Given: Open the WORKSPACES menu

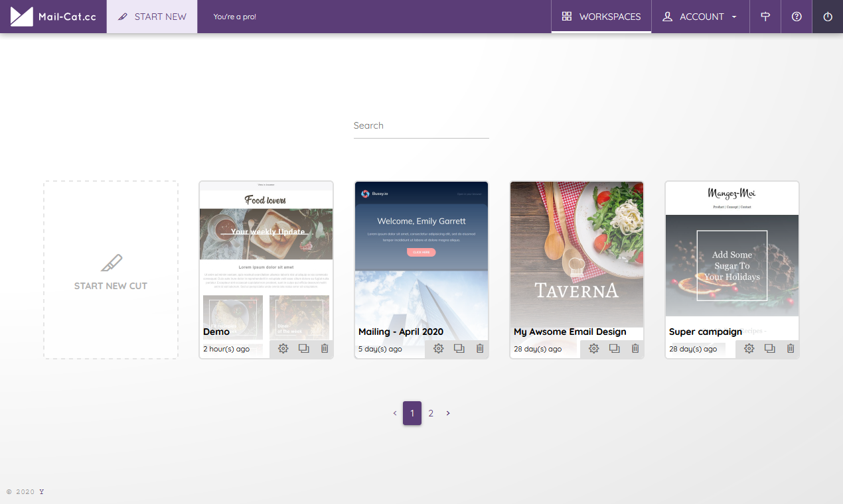Looking at the screenshot, I should 601,17.
